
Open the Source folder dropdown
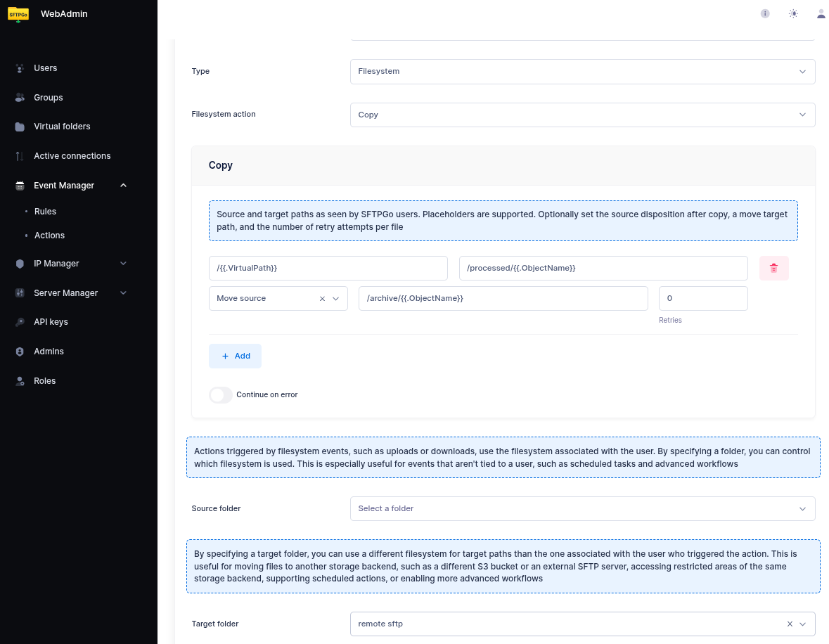tap(582, 508)
